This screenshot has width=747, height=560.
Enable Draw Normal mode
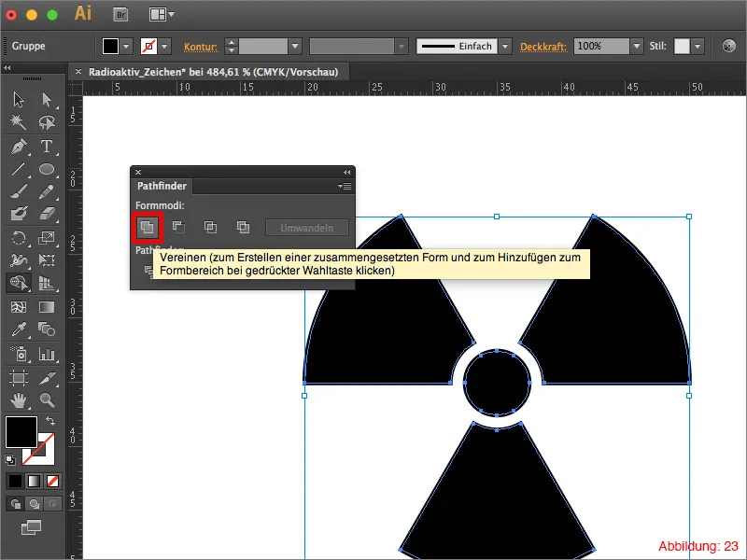click(15, 504)
